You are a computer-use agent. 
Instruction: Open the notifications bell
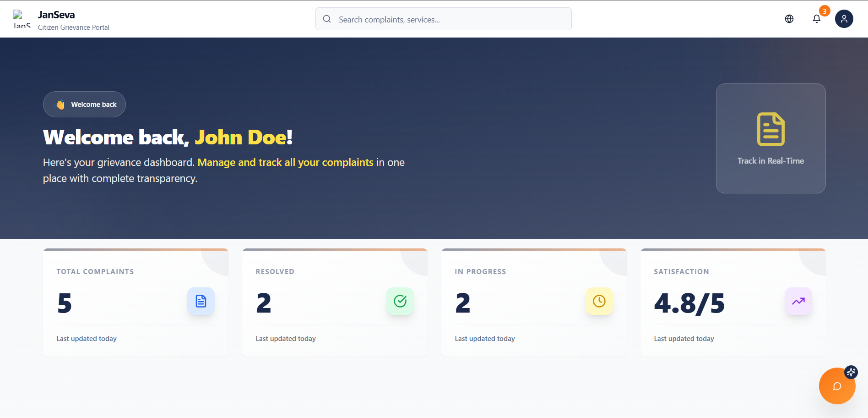point(816,19)
